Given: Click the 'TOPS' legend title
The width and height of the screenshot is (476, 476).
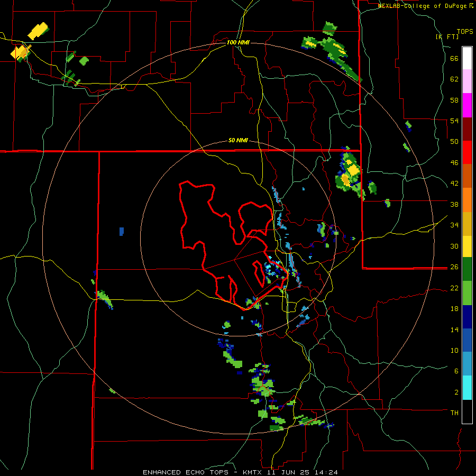Looking at the screenshot, I should point(465,31).
